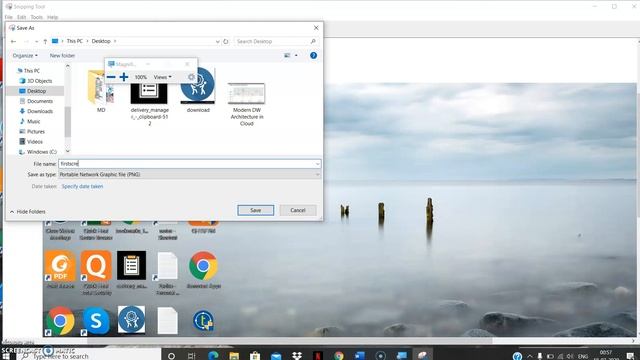Click the Windows Start button

coord(6,356)
